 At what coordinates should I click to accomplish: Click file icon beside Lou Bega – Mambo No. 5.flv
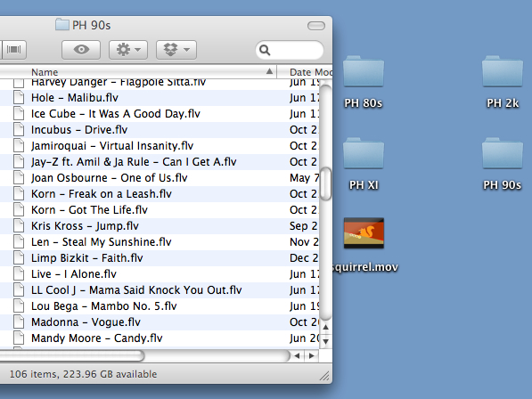[19, 306]
